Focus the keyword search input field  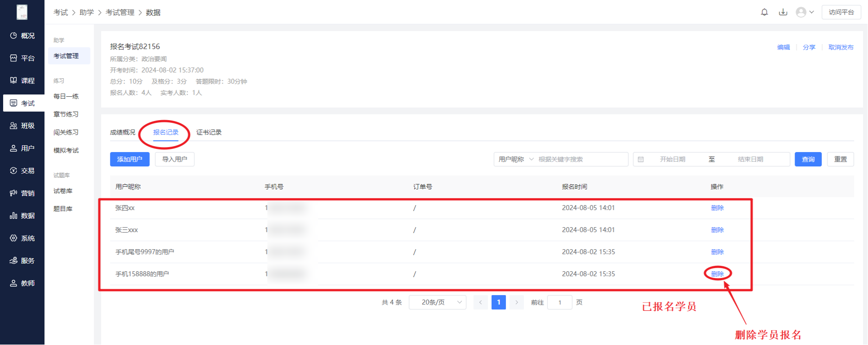point(581,159)
